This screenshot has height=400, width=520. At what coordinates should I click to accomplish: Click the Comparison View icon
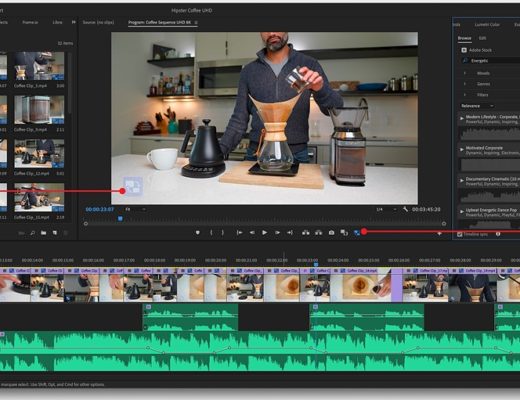pyautogui.click(x=344, y=232)
